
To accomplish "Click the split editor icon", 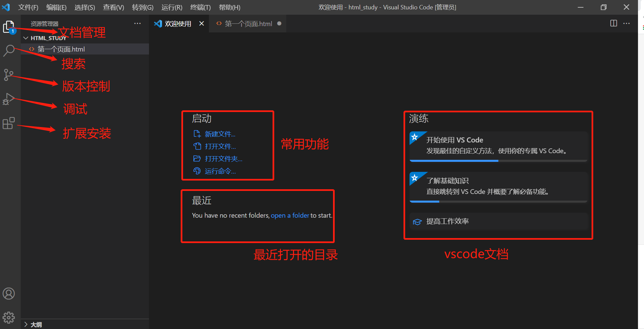I will [614, 23].
